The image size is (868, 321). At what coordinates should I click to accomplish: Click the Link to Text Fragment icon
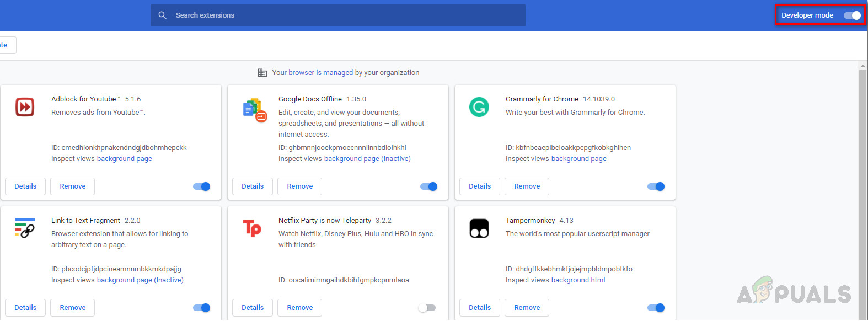pos(25,228)
